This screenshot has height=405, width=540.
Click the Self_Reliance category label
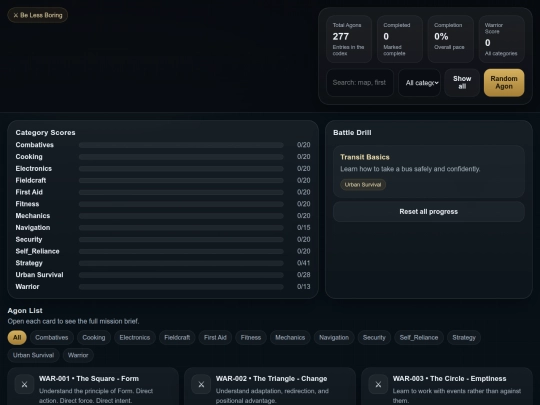point(37,251)
